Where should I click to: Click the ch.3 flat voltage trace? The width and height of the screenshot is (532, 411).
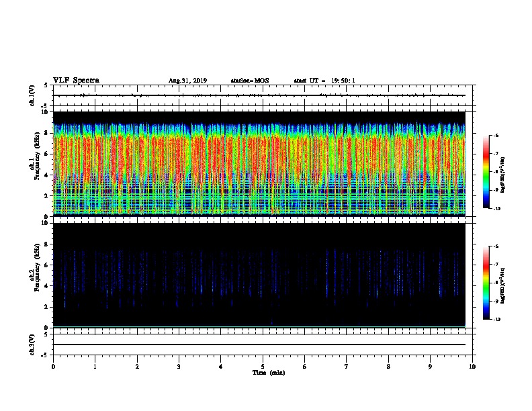coord(259,345)
